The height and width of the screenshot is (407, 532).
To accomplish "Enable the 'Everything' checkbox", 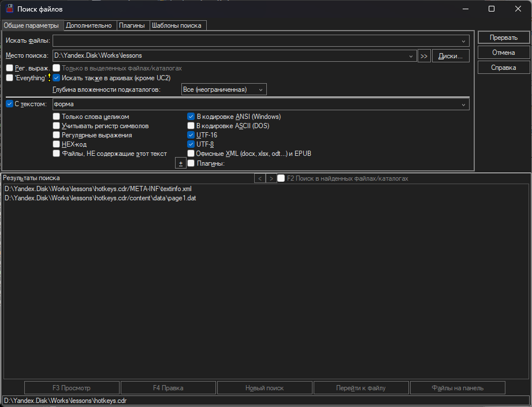I will coord(9,78).
